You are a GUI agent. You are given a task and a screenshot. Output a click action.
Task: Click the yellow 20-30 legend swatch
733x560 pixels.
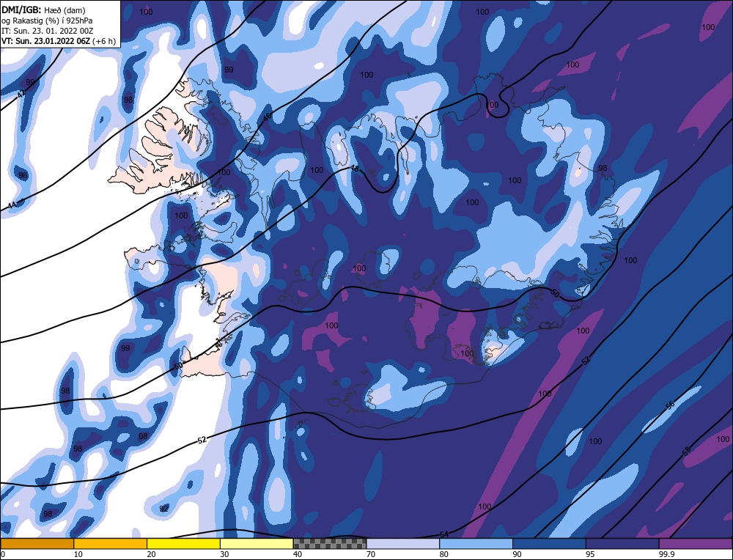(183, 544)
